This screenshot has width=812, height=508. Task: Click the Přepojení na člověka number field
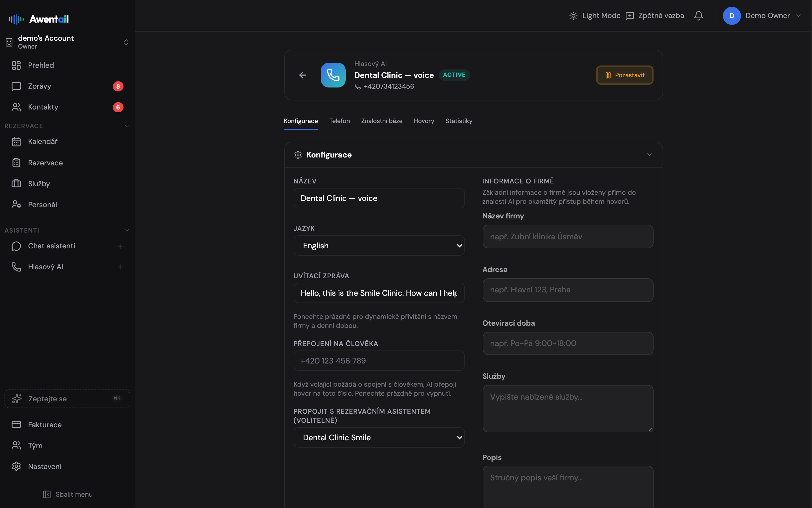pos(379,361)
